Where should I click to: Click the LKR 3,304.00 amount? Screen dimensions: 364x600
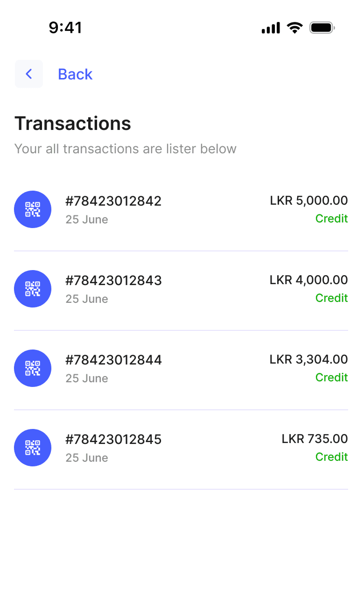point(309,359)
